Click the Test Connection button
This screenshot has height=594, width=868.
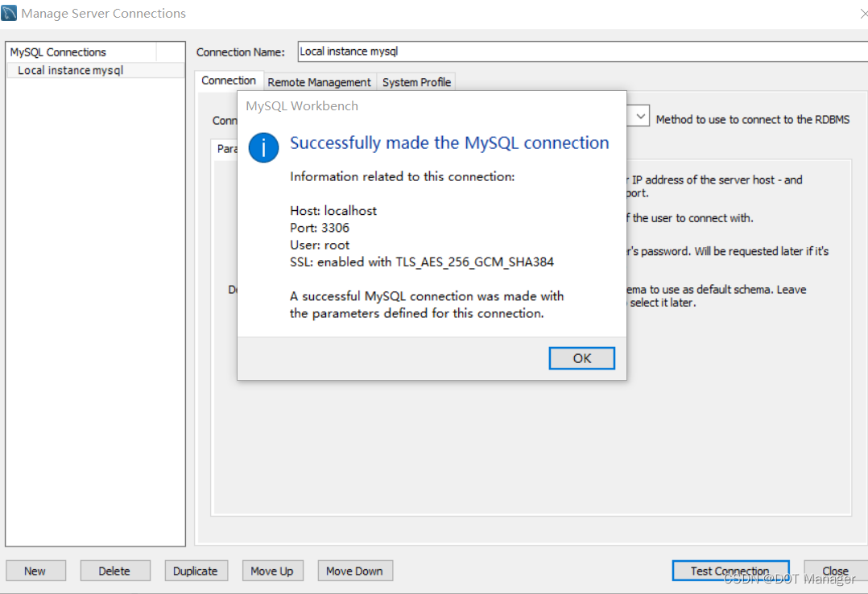[730, 571]
